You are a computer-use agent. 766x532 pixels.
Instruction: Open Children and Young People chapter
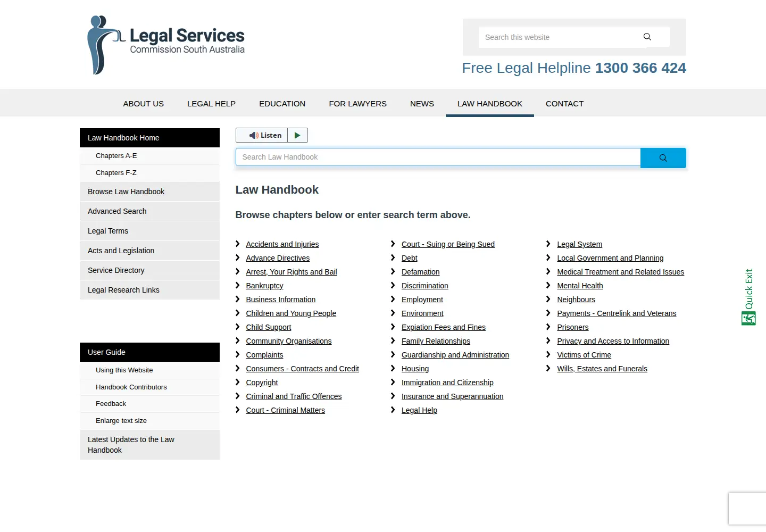291,313
